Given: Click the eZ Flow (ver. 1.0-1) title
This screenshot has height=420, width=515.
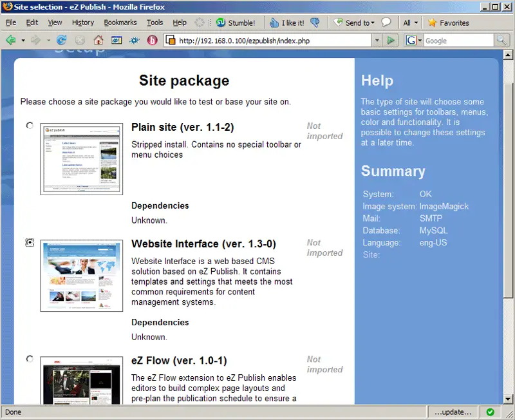Looking at the screenshot, I should coord(179,361).
